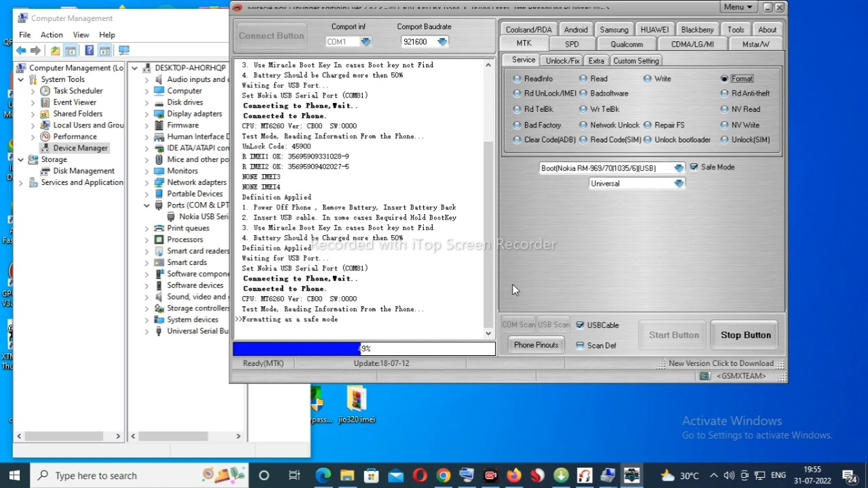Image resolution: width=868 pixels, height=488 pixels.
Task: Open the View menu in Computer Management
Action: [81, 35]
